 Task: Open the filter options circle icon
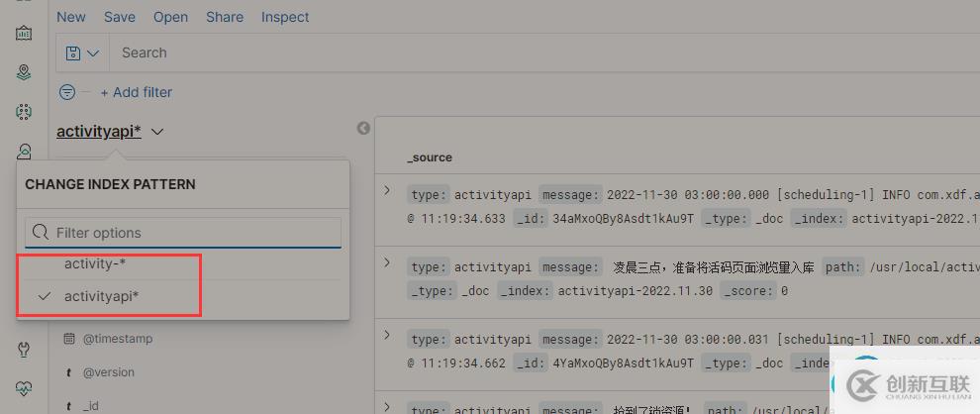click(67, 92)
